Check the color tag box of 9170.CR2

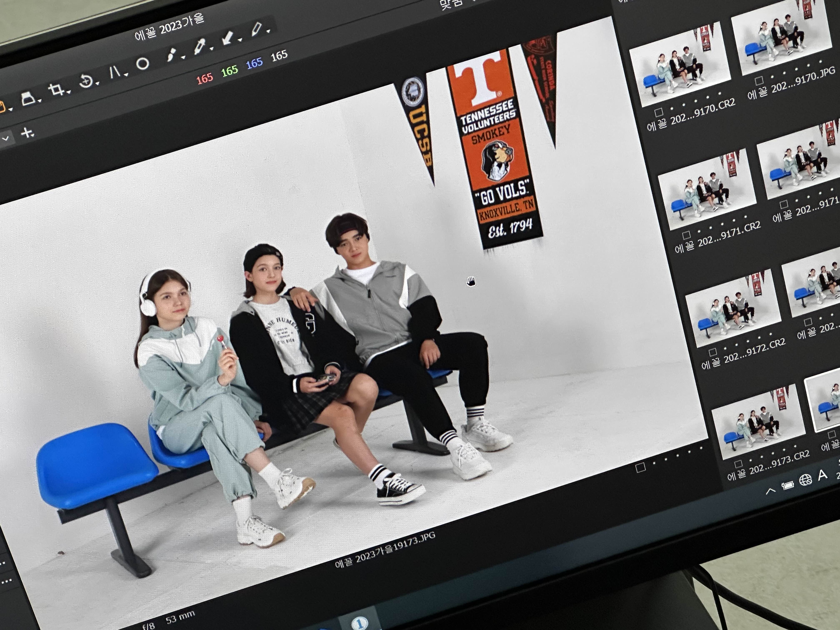coord(659,112)
